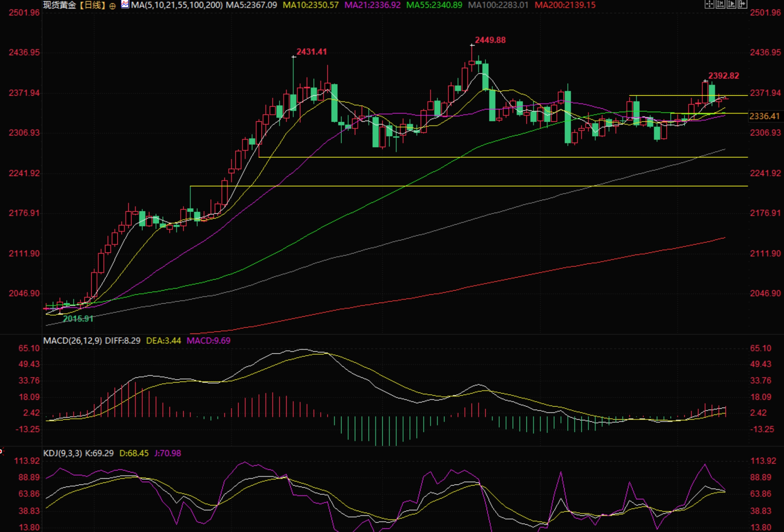This screenshot has height=532, width=784.
Task: Click the MA5:2367.09 value
Action: 251,5
